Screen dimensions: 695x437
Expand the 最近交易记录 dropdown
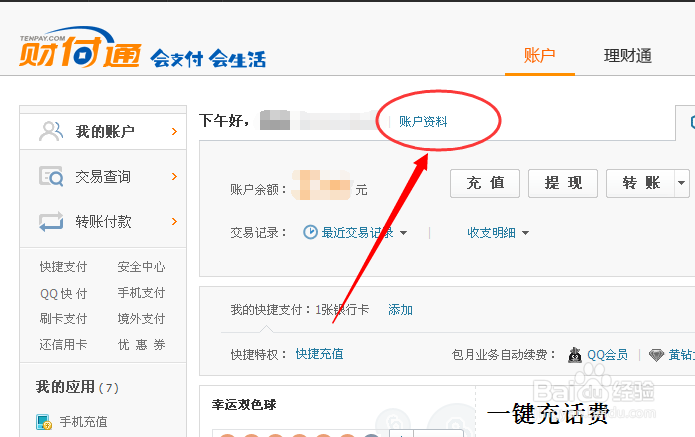click(x=403, y=233)
